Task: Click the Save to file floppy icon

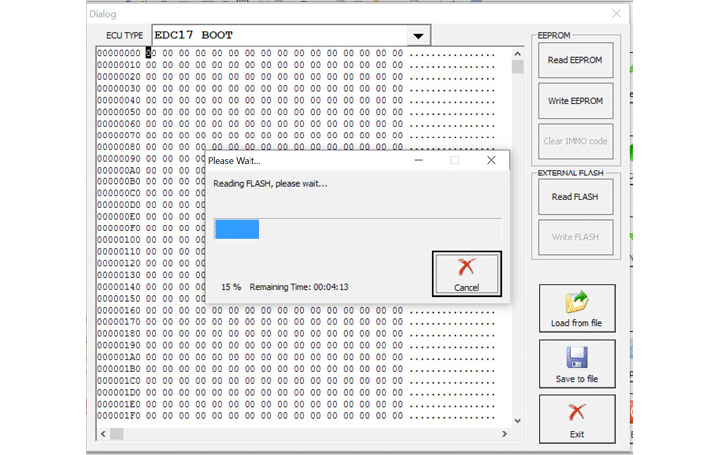Action: [x=576, y=358]
